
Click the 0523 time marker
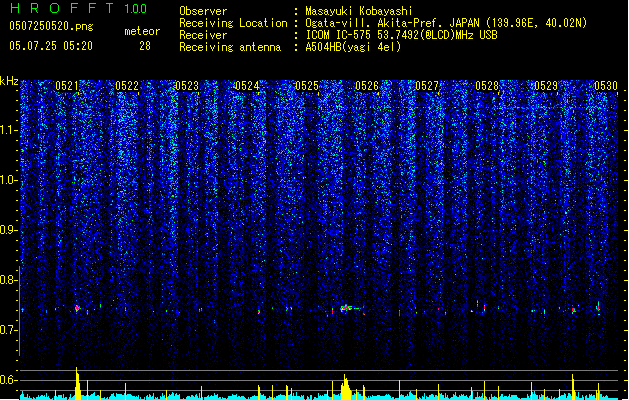point(187,86)
